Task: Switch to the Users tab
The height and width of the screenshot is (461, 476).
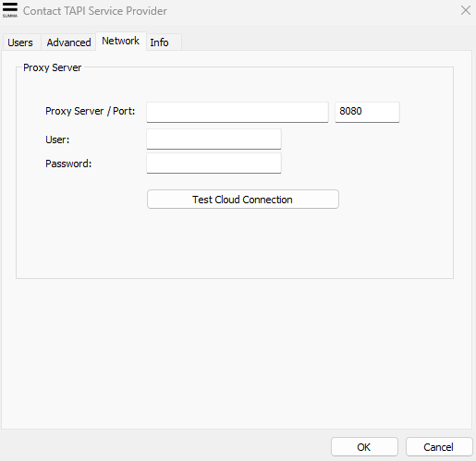Action: pyautogui.click(x=20, y=42)
